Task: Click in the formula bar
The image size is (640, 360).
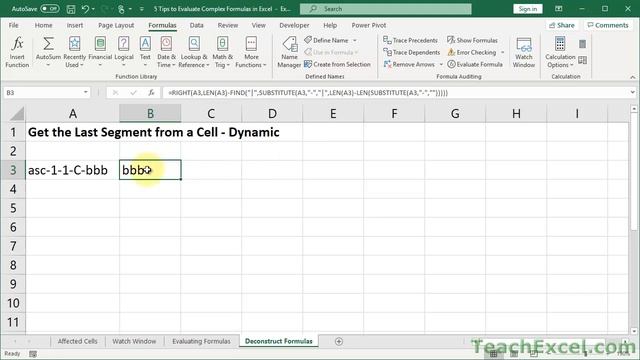Action: tap(395, 93)
